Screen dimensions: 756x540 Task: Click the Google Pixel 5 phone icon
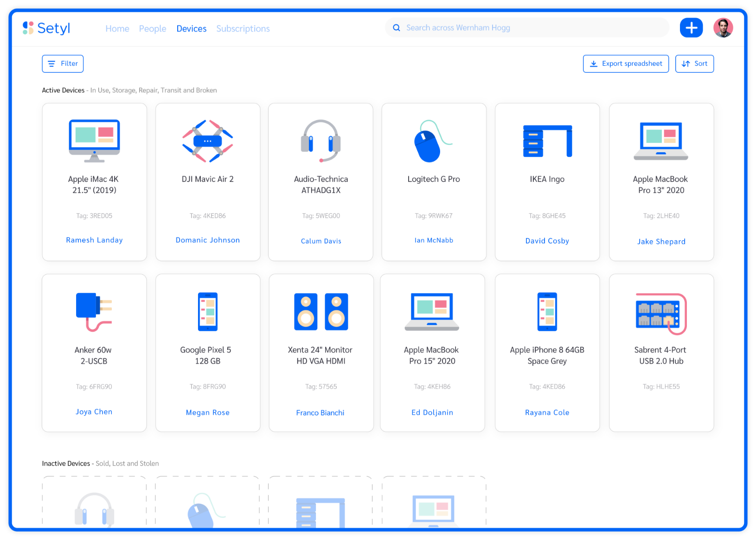(x=208, y=312)
